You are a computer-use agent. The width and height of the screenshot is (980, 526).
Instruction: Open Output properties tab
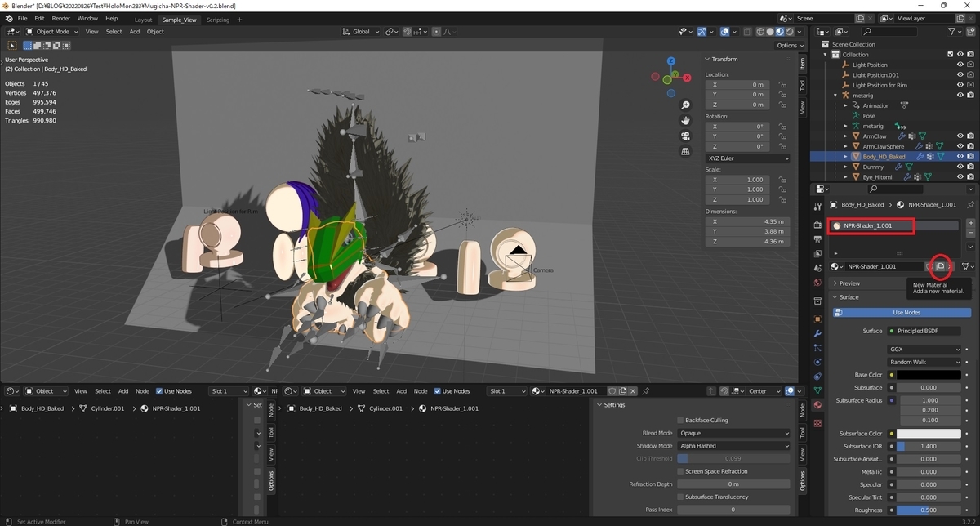(817, 239)
